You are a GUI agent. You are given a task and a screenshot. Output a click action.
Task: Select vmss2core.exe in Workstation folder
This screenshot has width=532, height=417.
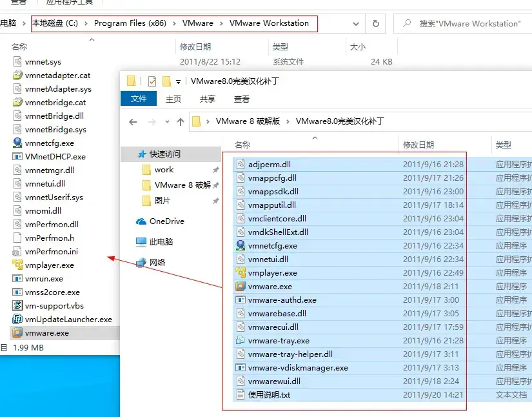(x=52, y=292)
